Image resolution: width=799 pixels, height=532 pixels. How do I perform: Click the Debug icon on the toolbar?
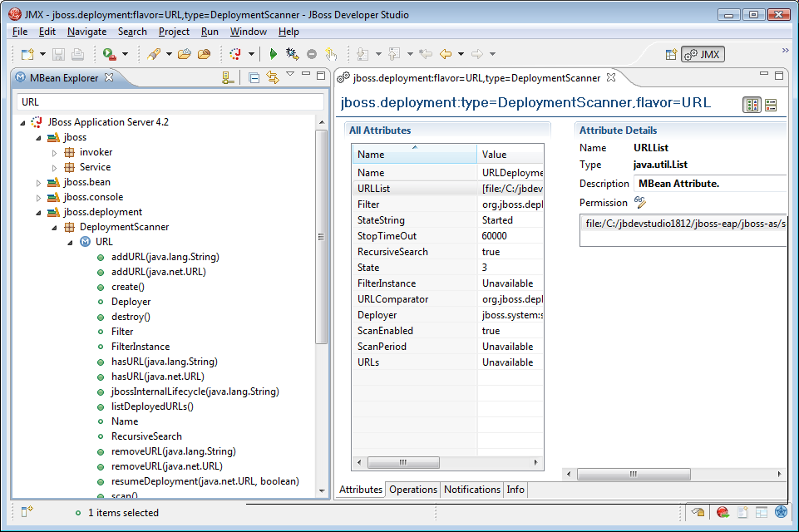tap(293, 54)
